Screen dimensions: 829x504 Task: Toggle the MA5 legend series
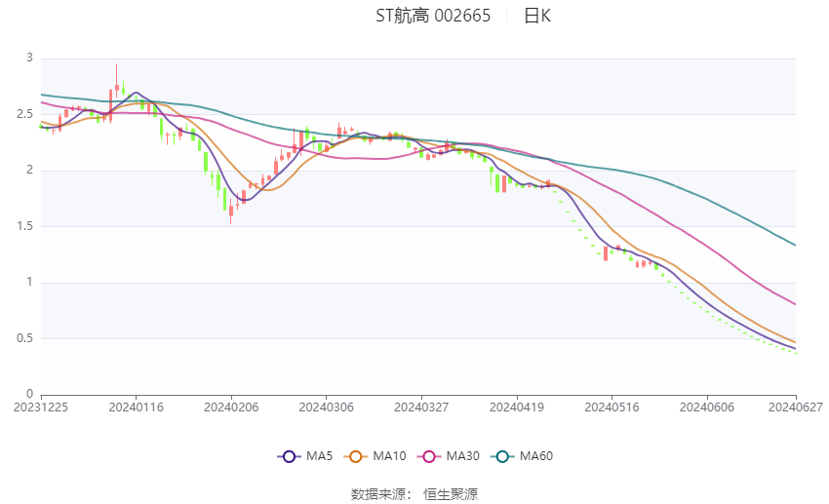[x=305, y=456]
